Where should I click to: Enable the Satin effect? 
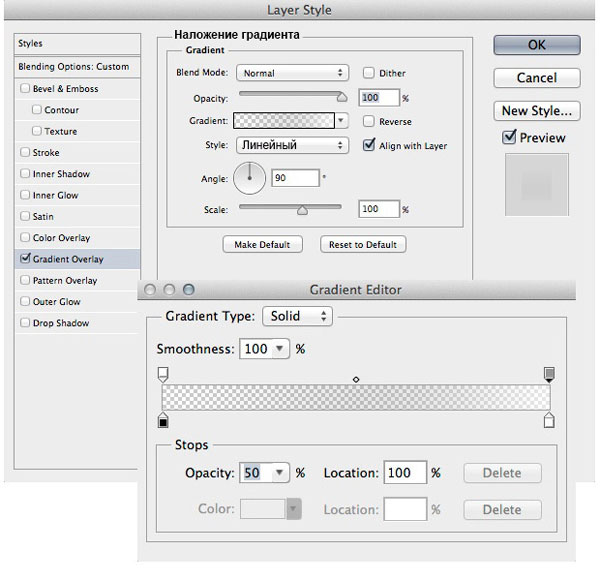[25, 216]
